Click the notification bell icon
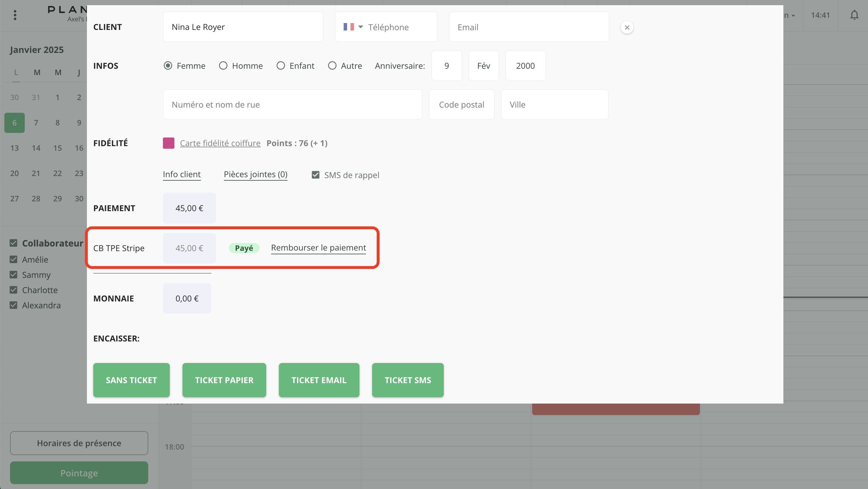The height and width of the screenshot is (489, 868). tap(854, 15)
